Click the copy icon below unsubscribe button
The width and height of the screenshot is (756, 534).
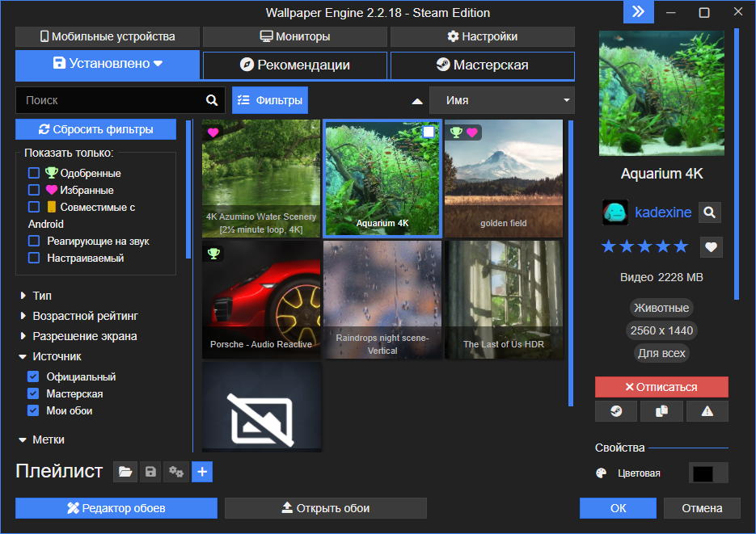coord(661,411)
